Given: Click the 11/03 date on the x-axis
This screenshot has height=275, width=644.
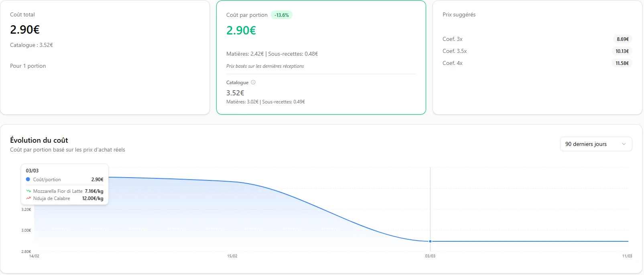Looking at the screenshot, I should tap(627, 256).
